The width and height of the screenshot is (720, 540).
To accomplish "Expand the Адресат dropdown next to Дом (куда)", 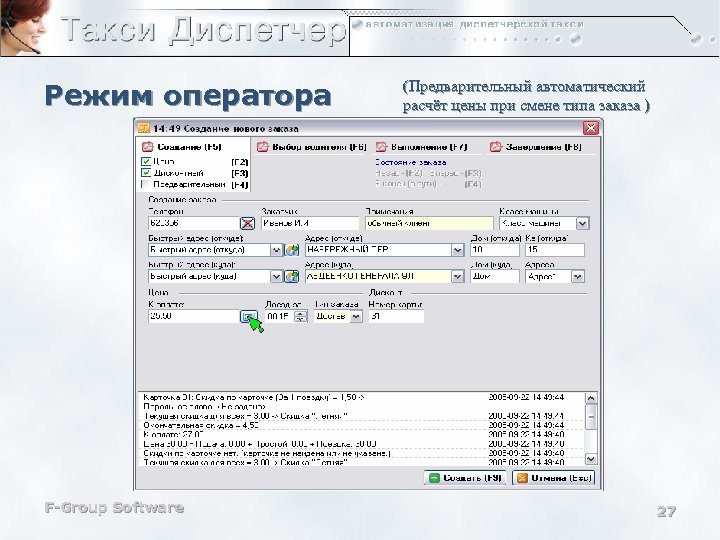I will click(x=578, y=276).
